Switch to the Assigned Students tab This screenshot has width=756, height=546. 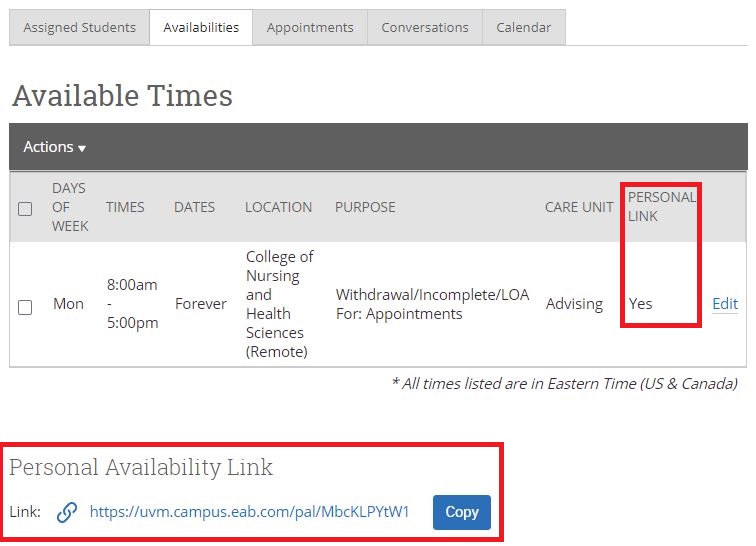[79, 27]
